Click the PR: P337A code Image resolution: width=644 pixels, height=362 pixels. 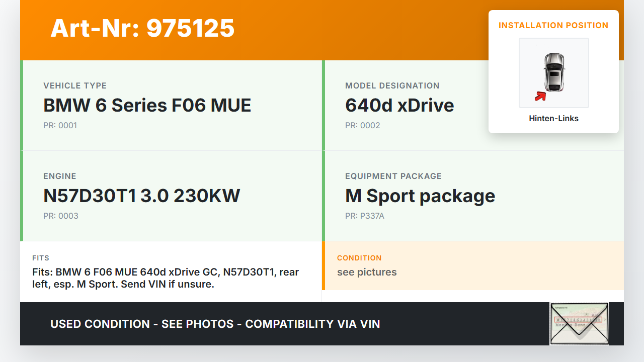364,216
